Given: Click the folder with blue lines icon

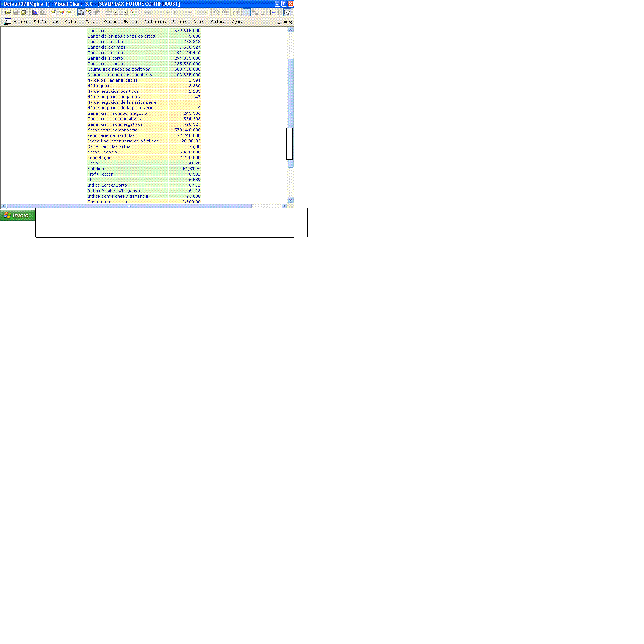Looking at the screenshot, I should coord(70,13).
